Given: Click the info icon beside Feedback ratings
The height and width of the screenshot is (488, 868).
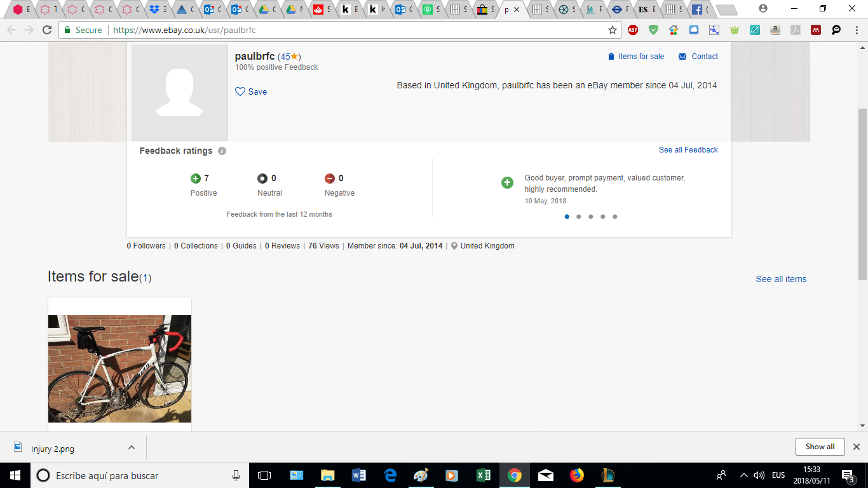Looking at the screenshot, I should [x=222, y=151].
